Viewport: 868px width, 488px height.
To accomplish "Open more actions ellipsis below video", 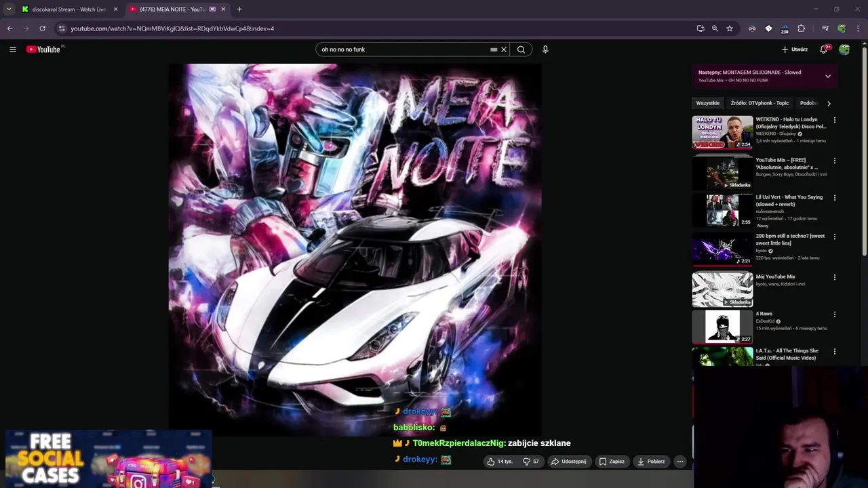I will click(679, 462).
